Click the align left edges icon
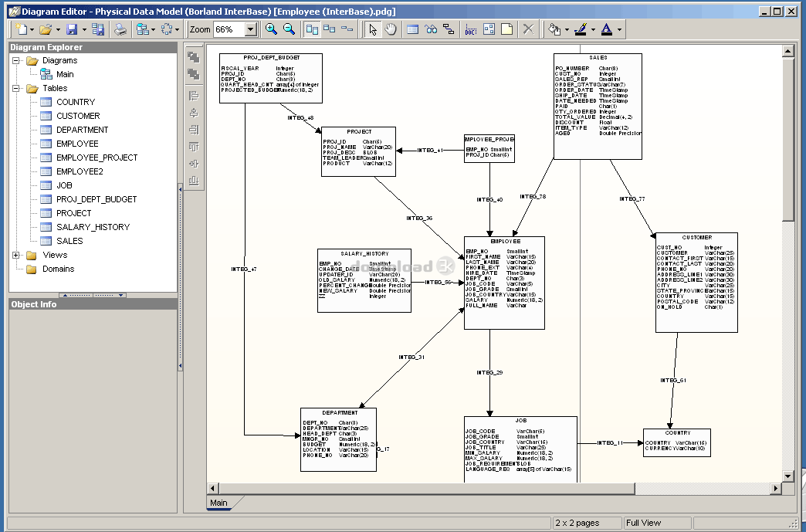This screenshot has height=532, width=806. tap(194, 96)
